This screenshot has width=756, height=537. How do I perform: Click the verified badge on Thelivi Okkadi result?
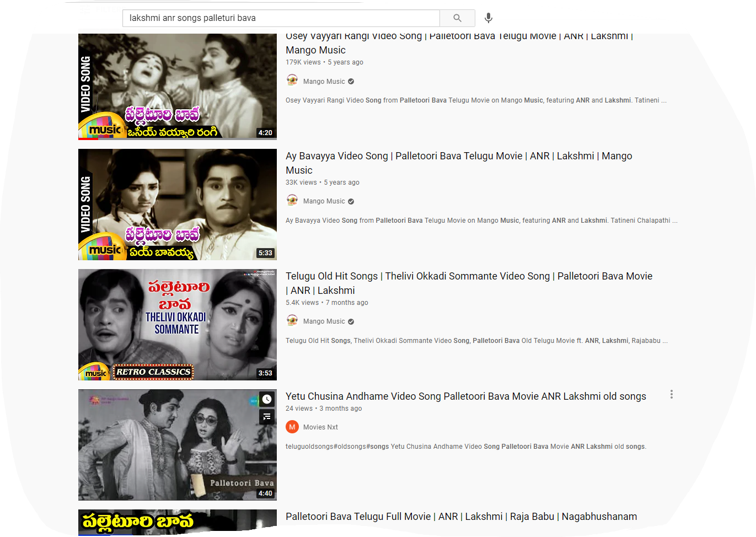coord(351,321)
